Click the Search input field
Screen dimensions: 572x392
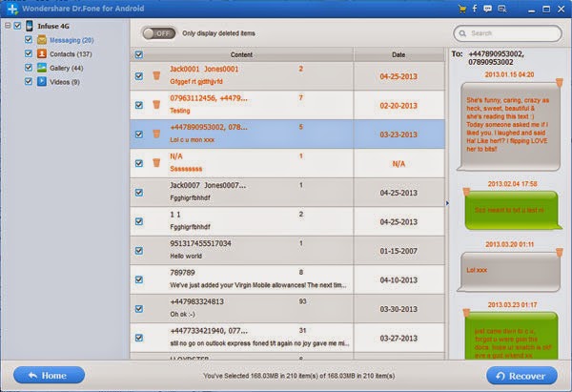508,33
